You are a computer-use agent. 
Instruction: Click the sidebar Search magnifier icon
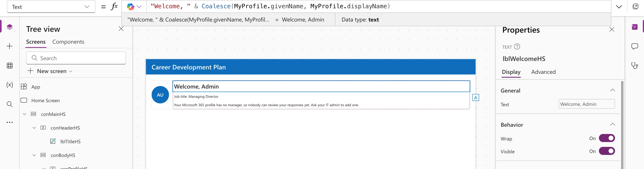tap(9, 104)
